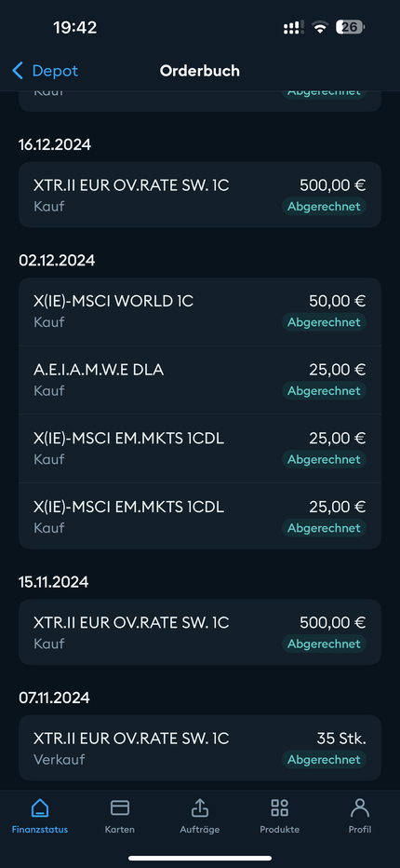Open the Karten card icon
Image resolution: width=400 pixels, height=868 pixels.
tap(119, 807)
